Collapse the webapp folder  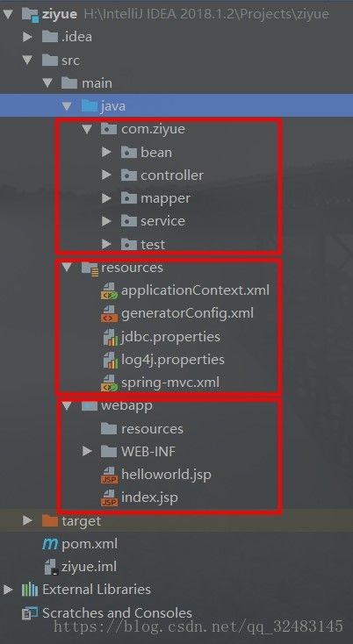coord(67,405)
